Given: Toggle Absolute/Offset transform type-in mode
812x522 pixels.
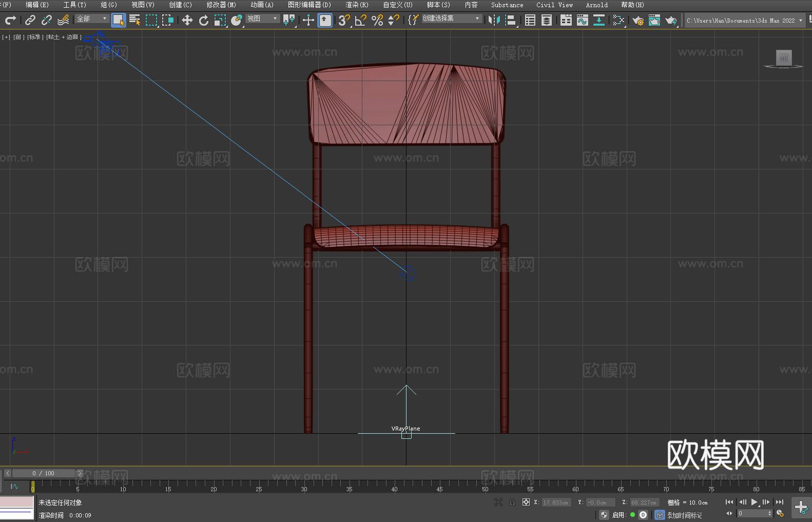Looking at the screenshot, I should click(526, 502).
